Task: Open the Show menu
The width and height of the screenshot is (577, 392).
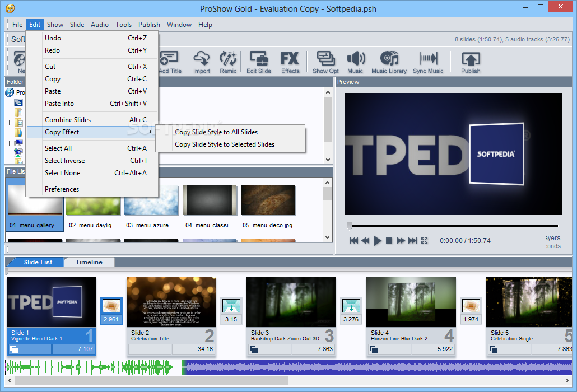Action: tap(55, 25)
